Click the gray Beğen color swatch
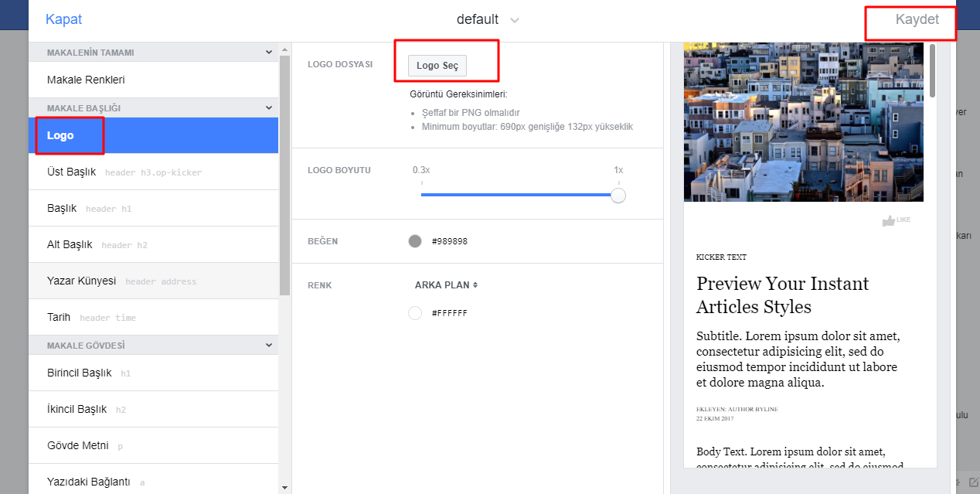 415,241
